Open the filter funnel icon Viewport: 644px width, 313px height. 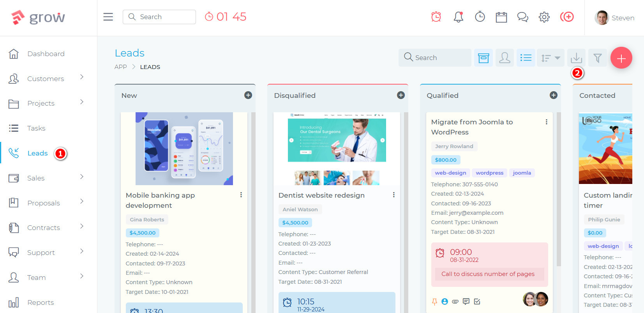pos(598,58)
